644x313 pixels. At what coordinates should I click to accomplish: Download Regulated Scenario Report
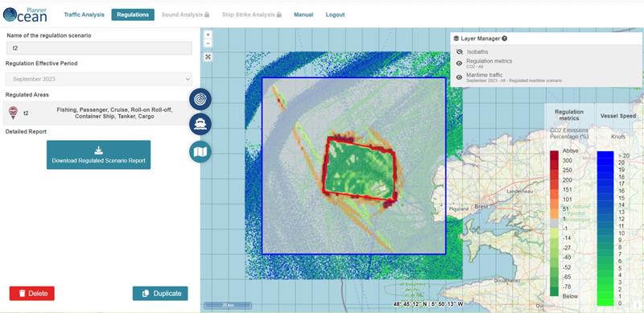(x=98, y=154)
